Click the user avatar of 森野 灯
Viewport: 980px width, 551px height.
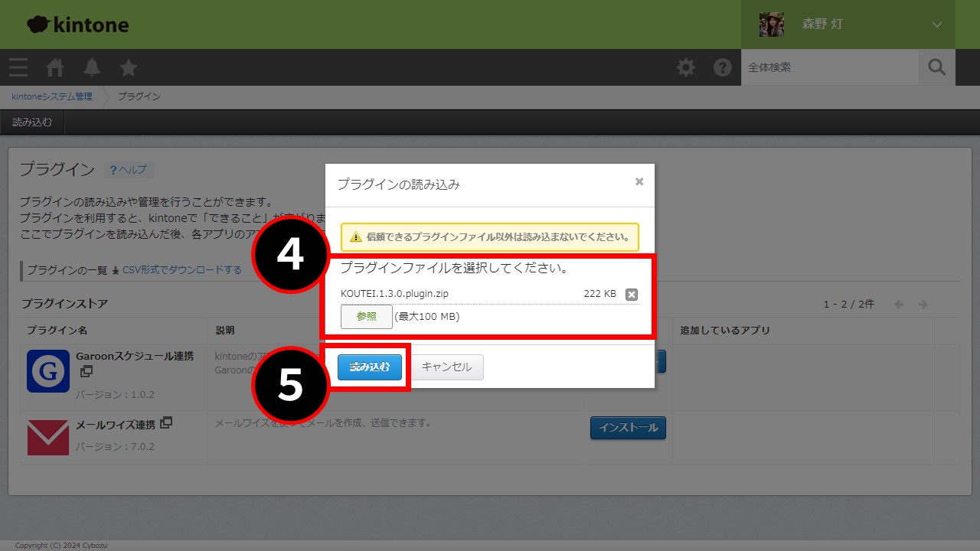[772, 24]
